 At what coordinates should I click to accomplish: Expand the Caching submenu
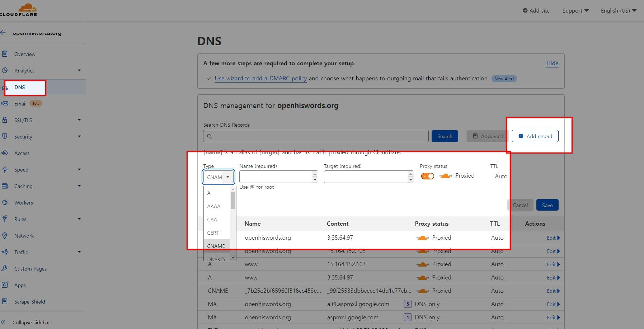[79, 186]
